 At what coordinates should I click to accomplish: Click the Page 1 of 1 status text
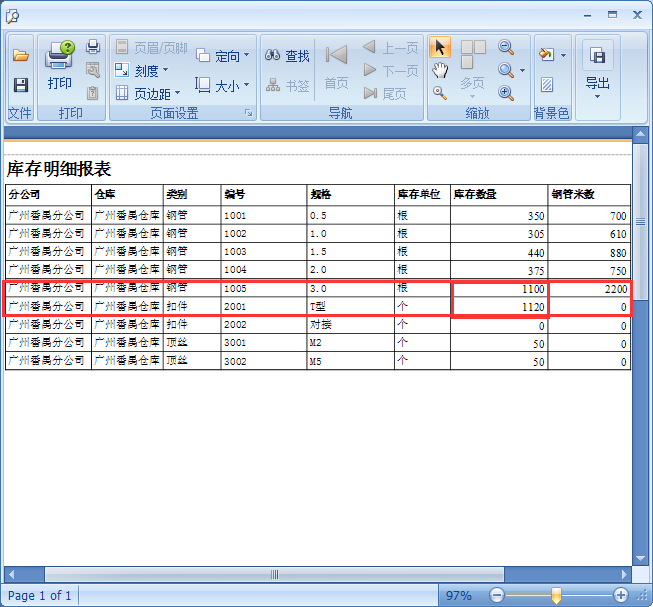pos(39,595)
